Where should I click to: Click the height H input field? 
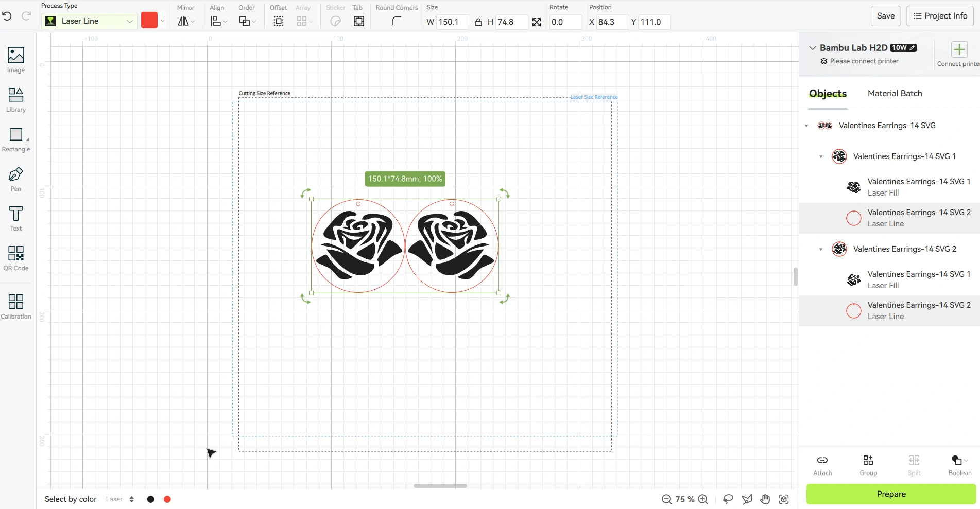511,22
